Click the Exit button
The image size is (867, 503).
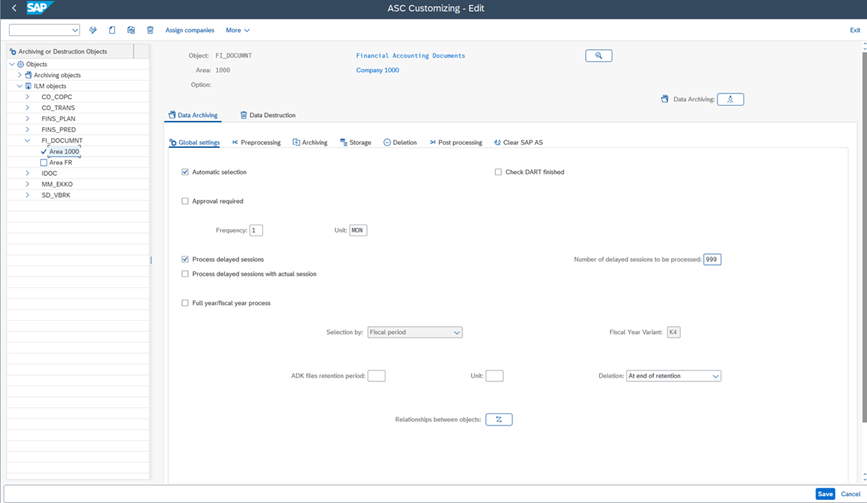coord(855,30)
